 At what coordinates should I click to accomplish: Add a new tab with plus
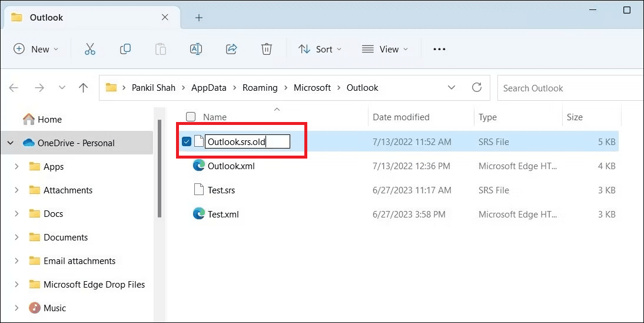pyautogui.click(x=199, y=18)
